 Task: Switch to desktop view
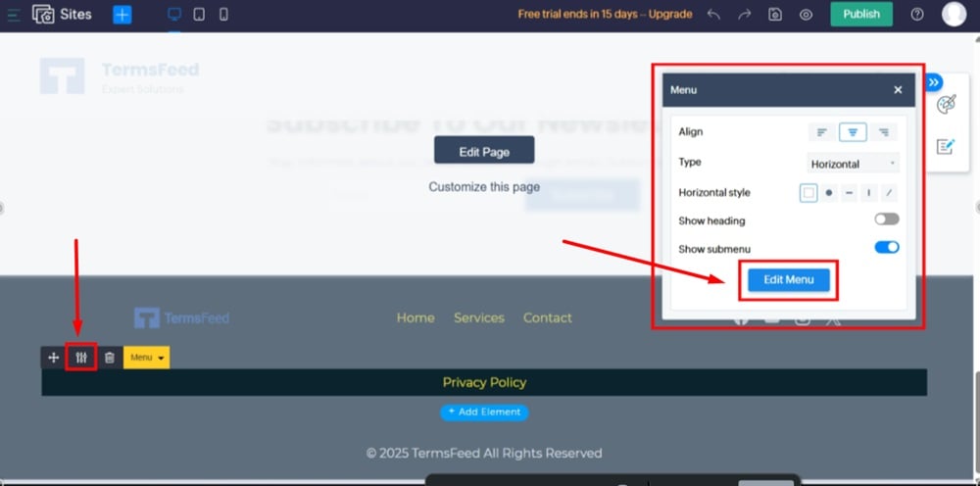(174, 15)
